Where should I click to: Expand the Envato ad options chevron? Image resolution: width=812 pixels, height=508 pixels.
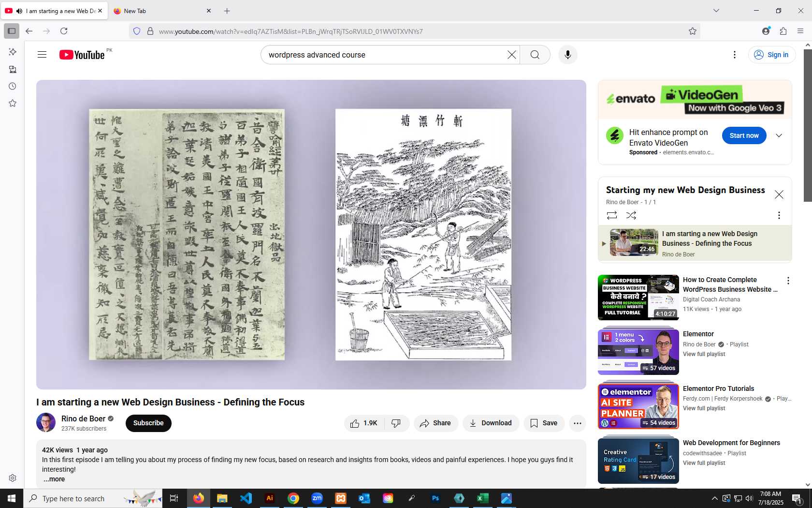coord(779,135)
